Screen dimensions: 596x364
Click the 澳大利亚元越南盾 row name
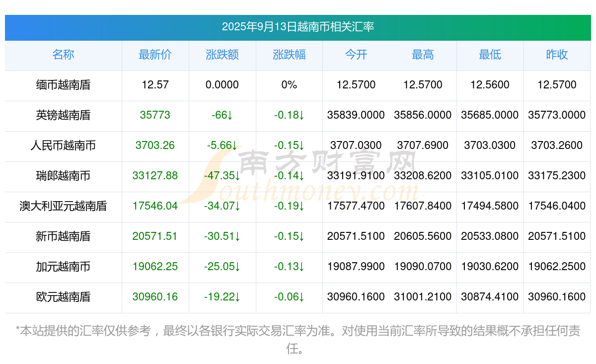click(x=63, y=206)
